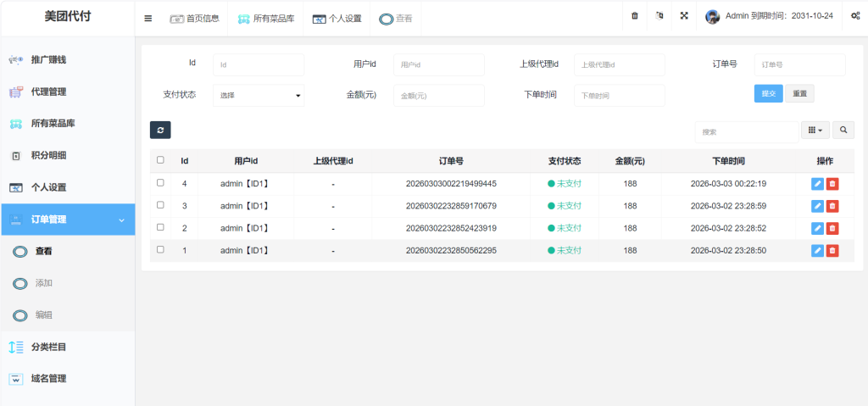Click the fullscreen expand icon in header
The height and width of the screenshot is (406, 868).
coord(684,16)
